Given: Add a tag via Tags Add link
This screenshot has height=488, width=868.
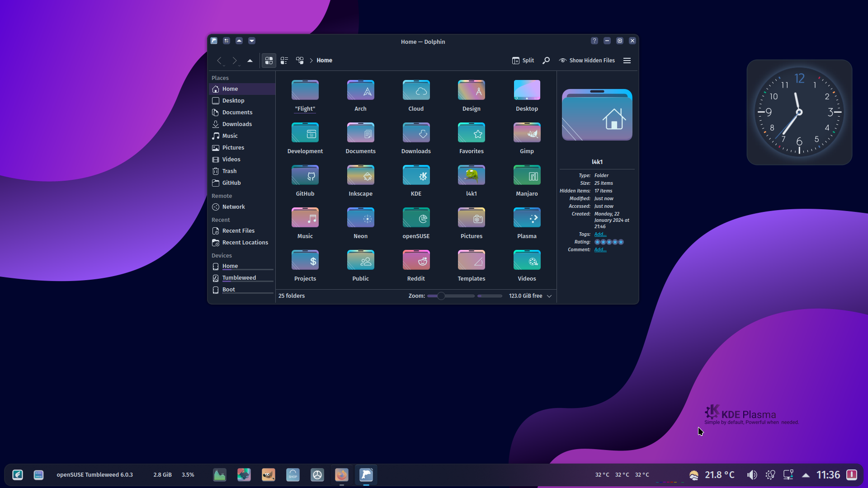Looking at the screenshot, I should [600, 234].
